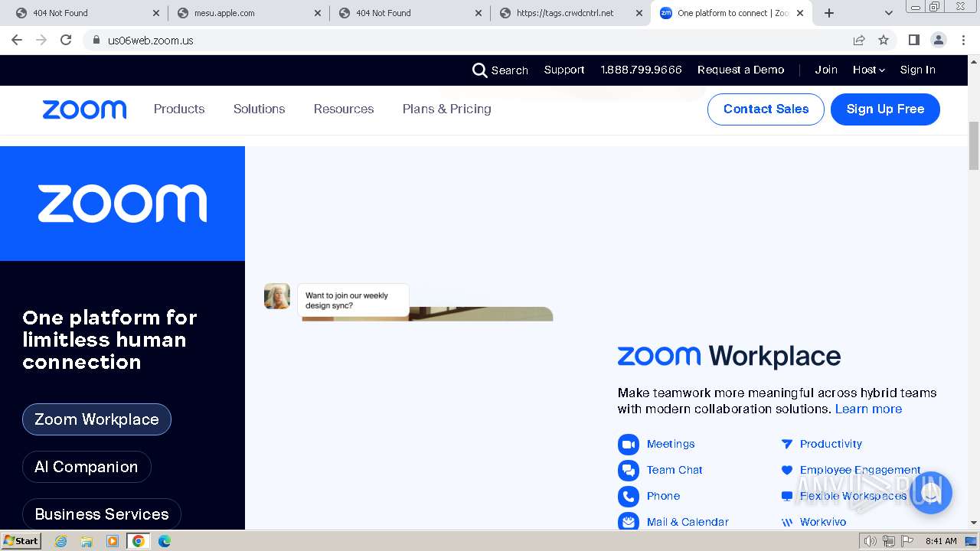Switch to the mesu.apple.com tab

[x=249, y=13]
